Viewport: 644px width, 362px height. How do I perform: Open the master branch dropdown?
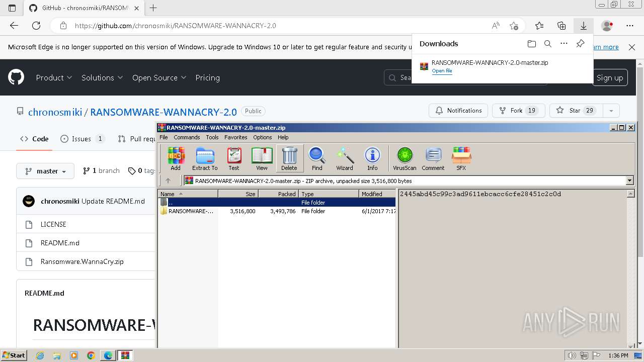(45, 171)
